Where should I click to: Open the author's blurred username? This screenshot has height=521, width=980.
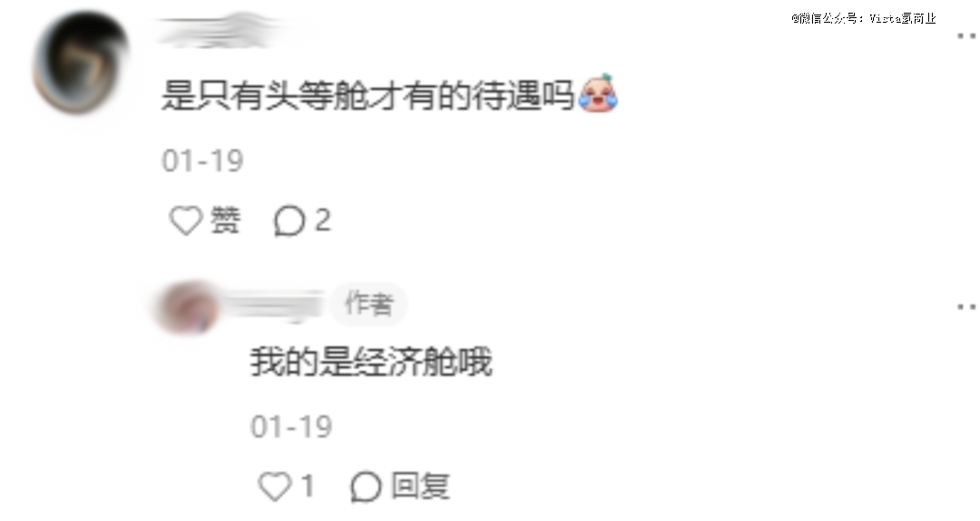click(x=273, y=306)
